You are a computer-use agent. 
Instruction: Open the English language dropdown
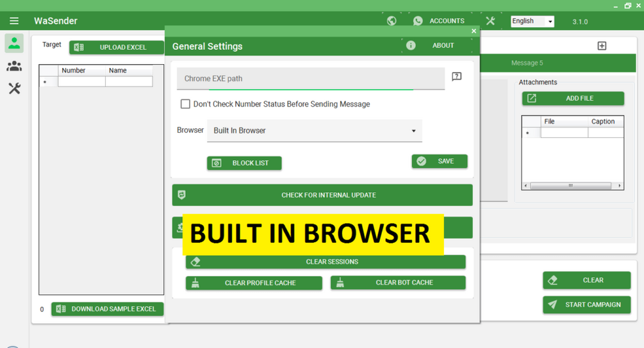click(x=533, y=21)
